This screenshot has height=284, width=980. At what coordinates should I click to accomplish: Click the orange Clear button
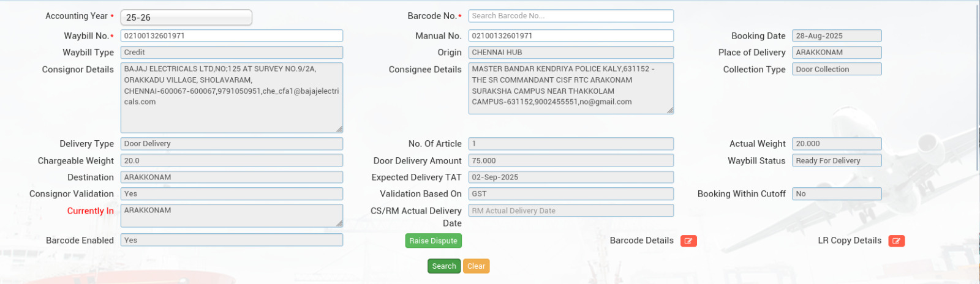476,266
